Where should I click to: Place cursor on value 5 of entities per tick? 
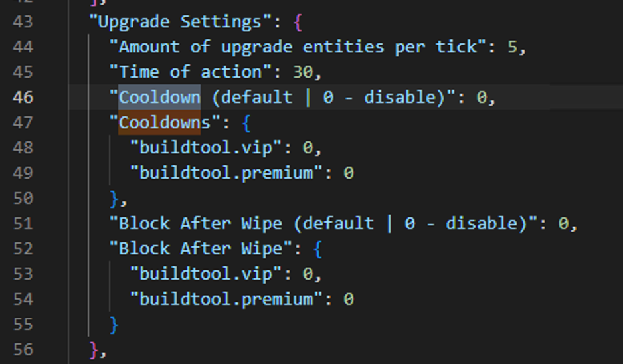tap(512, 47)
